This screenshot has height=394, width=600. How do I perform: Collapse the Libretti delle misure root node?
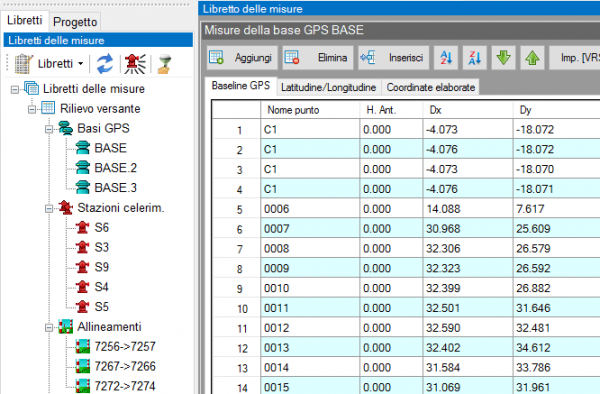pos(15,90)
